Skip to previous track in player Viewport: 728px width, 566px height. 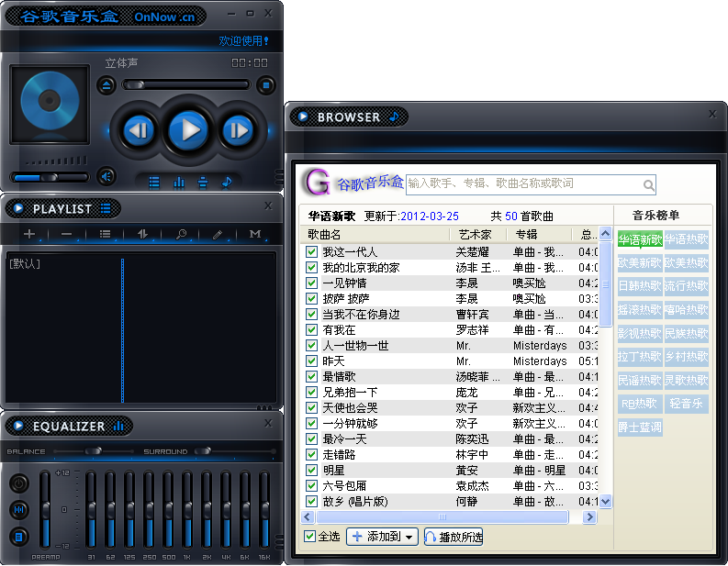139,130
